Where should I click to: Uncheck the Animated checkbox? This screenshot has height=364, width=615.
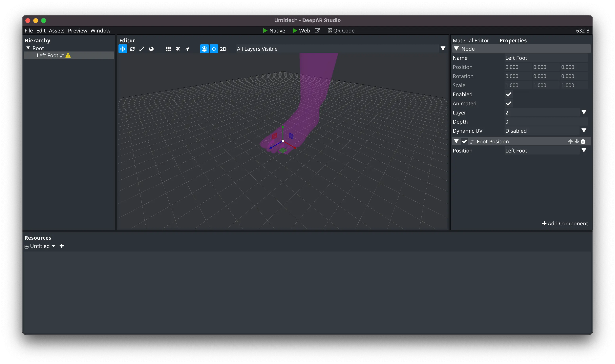pyautogui.click(x=509, y=104)
